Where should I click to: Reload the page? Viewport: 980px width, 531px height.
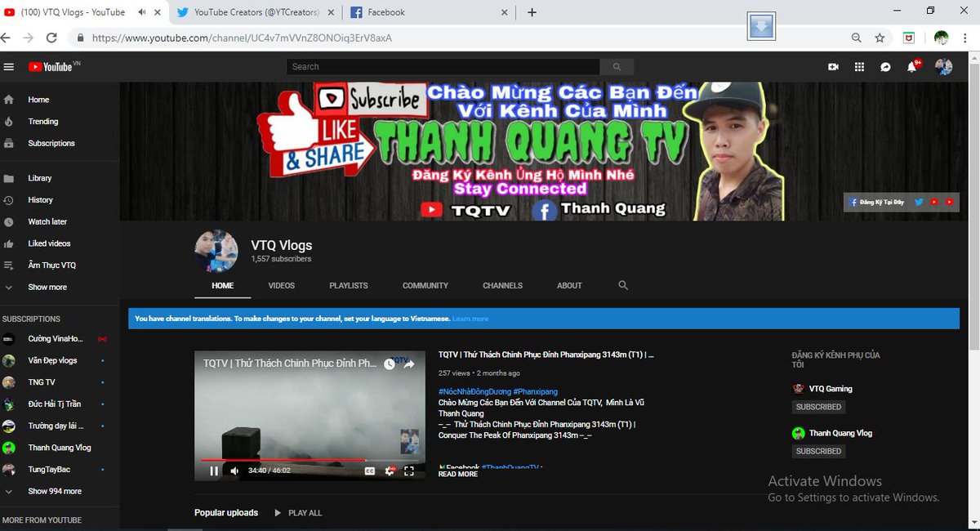(51, 38)
